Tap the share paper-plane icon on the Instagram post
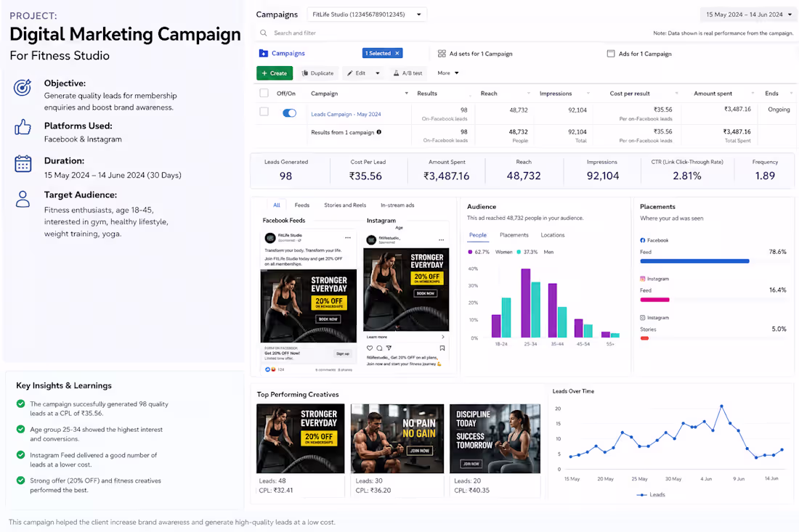Image resolution: width=799 pixels, height=532 pixels. click(x=389, y=348)
